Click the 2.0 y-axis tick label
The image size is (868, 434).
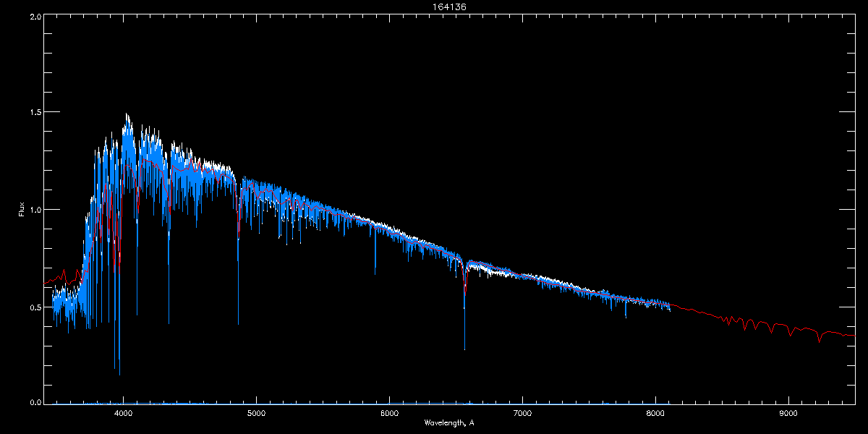click(33, 16)
